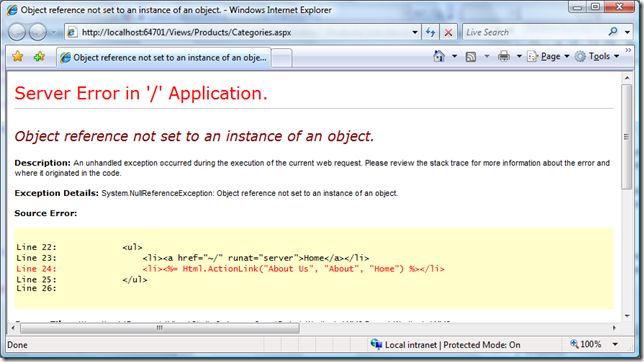The height and width of the screenshot is (362, 644).
Task: Click the red Line 24 Html.ActionLink code
Action: tap(293, 269)
